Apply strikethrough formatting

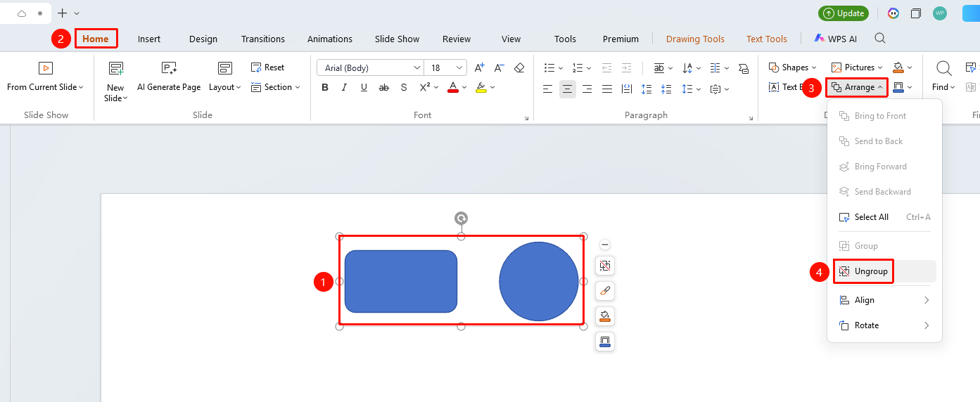384,88
